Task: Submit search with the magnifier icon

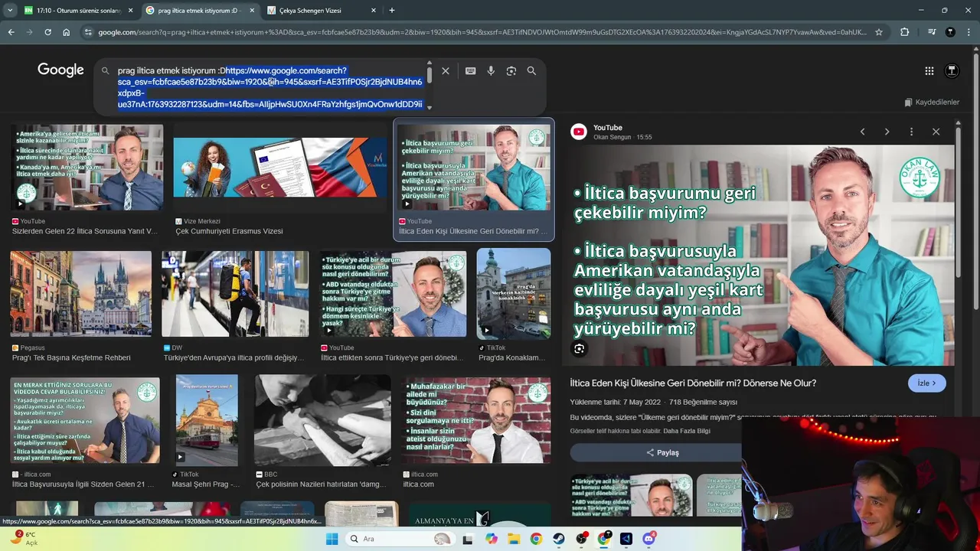Action: [531, 70]
